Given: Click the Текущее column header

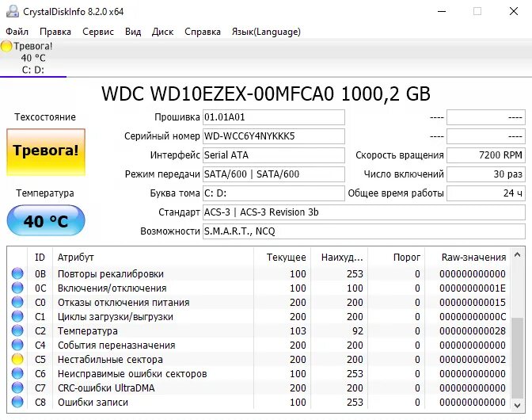Looking at the screenshot, I should (282, 257).
